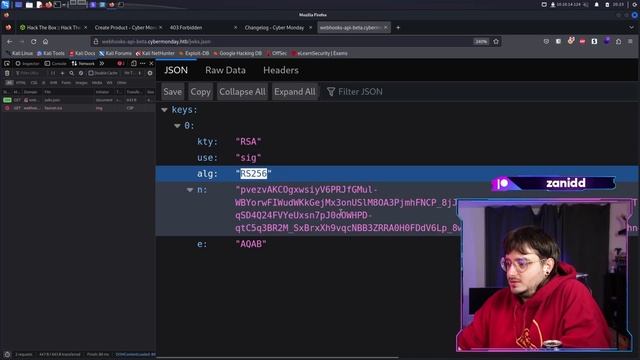Reset the 240% zoom level badge

481,42
